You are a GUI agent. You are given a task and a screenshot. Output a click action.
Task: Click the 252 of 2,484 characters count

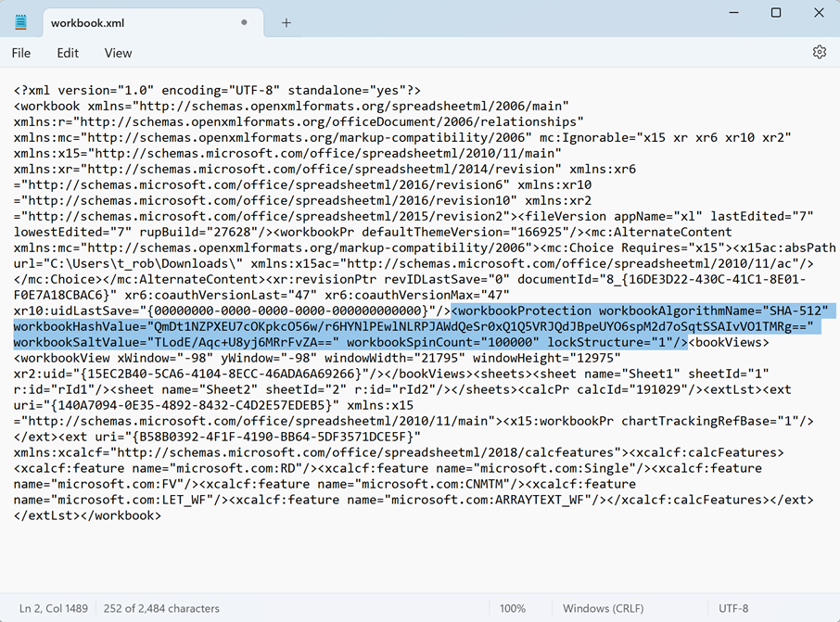coord(160,609)
